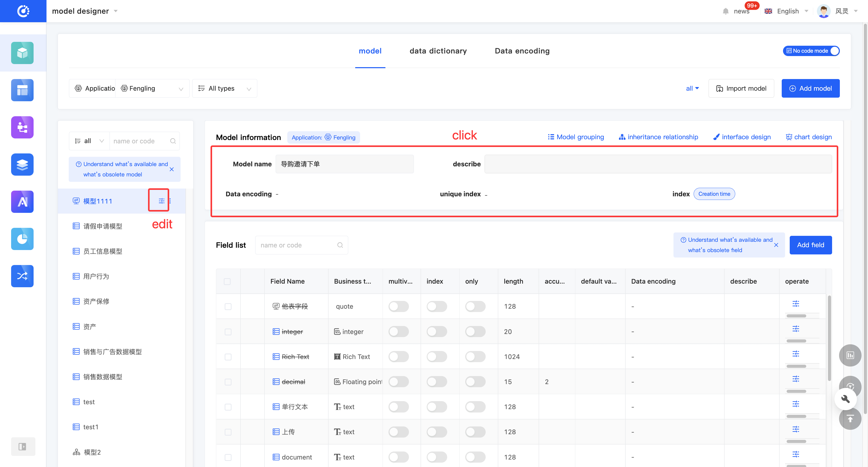Check the checkbox for document field row
The width and height of the screenshot is (868, 467).
pos(228,457)
